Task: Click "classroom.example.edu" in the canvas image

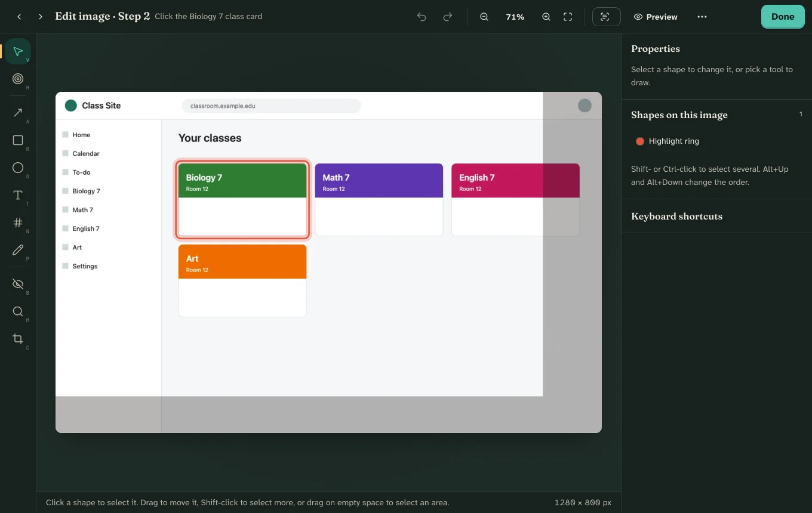Action: point(223,106)
